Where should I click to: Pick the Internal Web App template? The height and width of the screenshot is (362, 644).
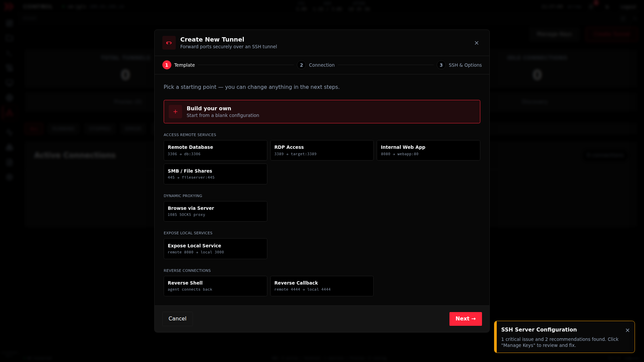428,150
